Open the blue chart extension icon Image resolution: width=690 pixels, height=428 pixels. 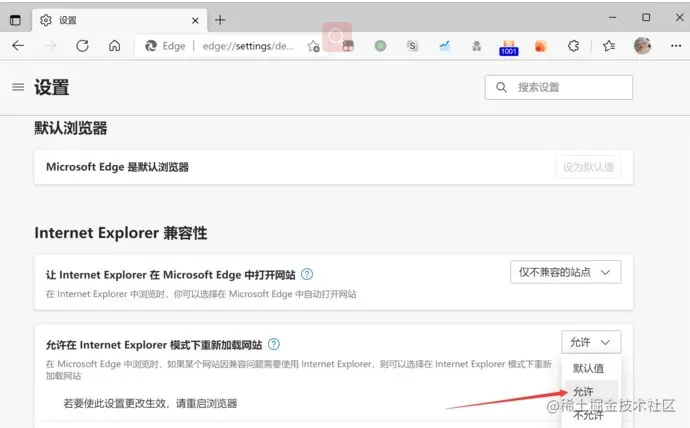click(444, 46)
